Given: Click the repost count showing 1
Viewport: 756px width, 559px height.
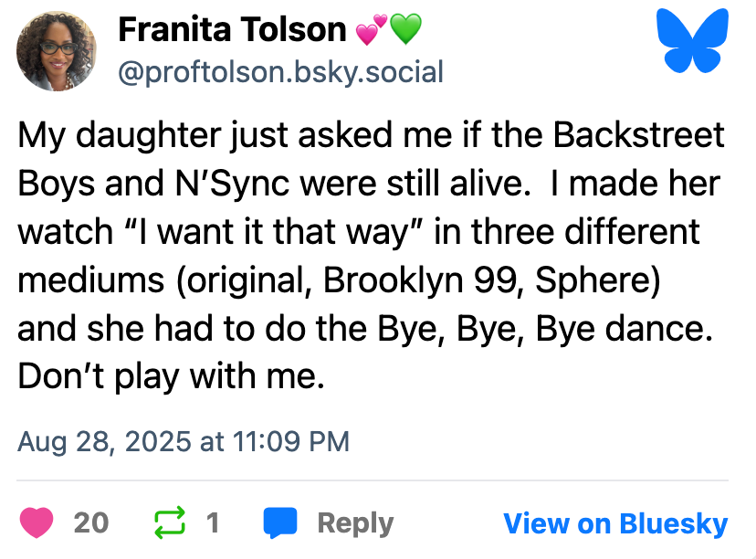Looking at the screenshot, I should click(x=212, y=522).
